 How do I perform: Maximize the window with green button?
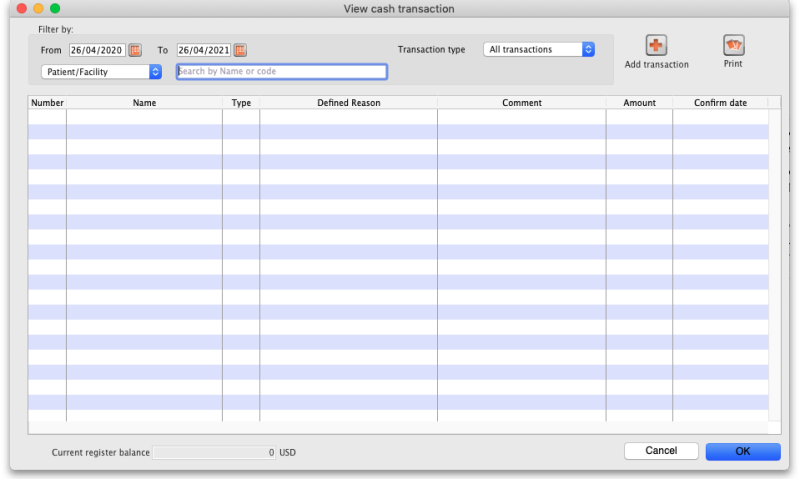(x=55, y=9)
